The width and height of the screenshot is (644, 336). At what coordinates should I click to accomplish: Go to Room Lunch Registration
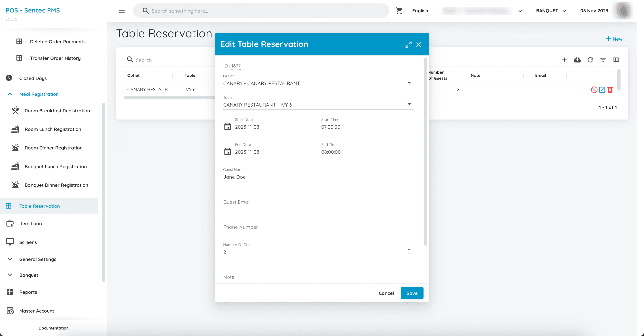53,129
